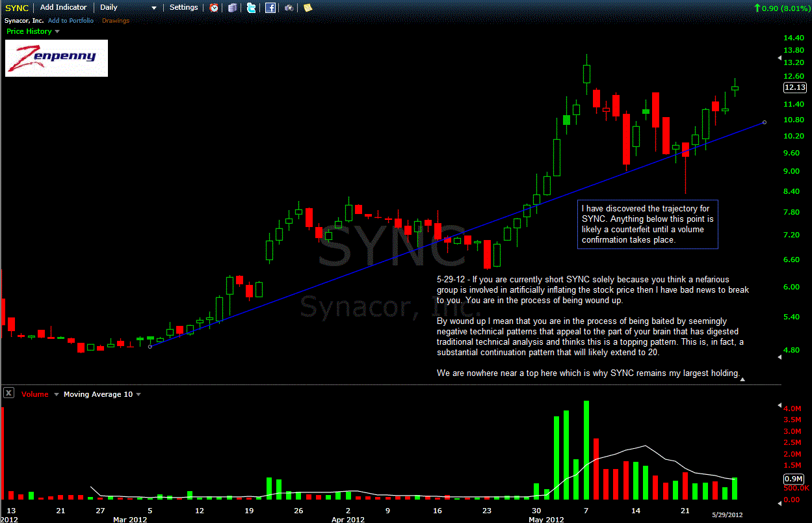Click the database stack icon in toolbar
Screen dimensions: 812x523
pos(233,8)
